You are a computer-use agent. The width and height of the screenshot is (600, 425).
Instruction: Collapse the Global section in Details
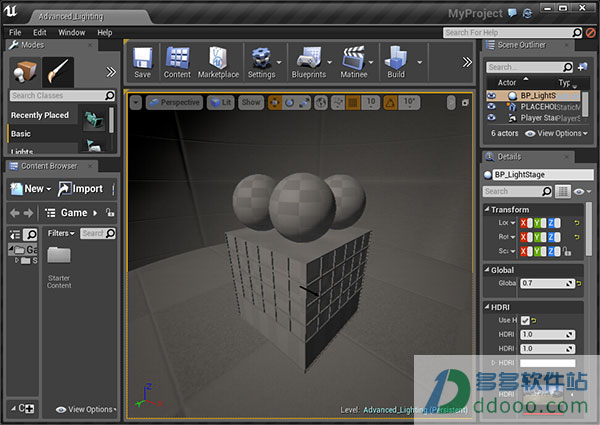click(x=487, y=270)
